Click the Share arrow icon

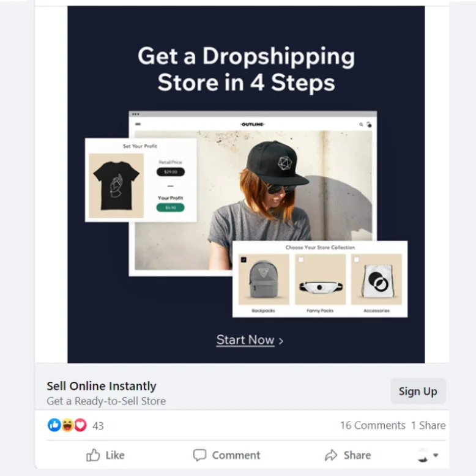[x=331, y=455]
